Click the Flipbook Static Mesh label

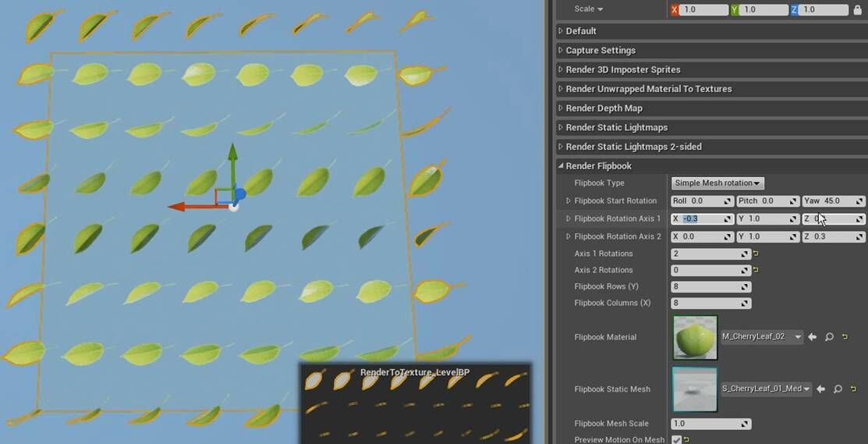[611, 389]
